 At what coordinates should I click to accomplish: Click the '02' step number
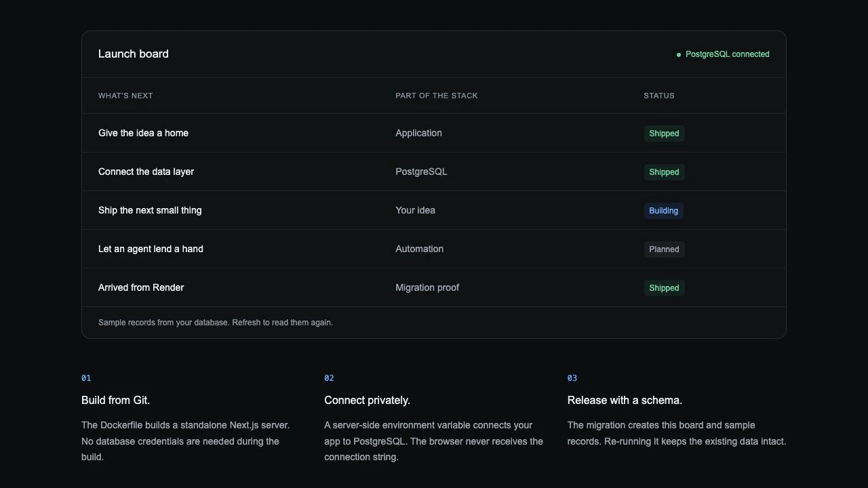[329, 378]
